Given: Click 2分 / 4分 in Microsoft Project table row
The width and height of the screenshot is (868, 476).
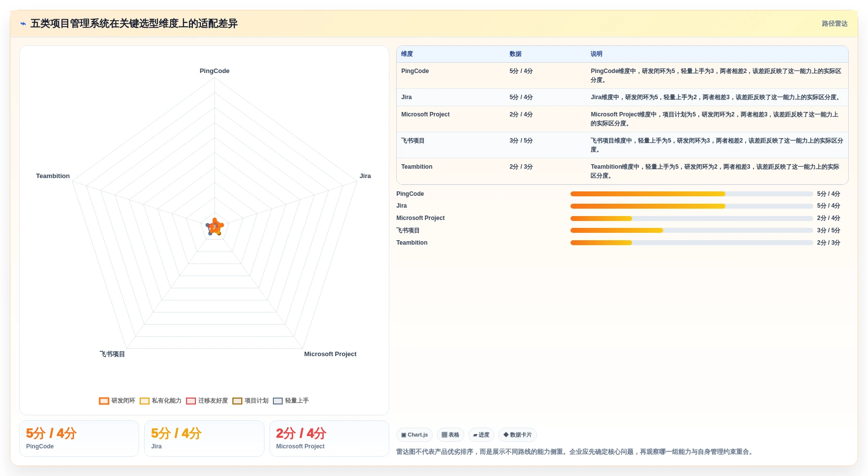Looking at the screenshot, I should point(521,114).
